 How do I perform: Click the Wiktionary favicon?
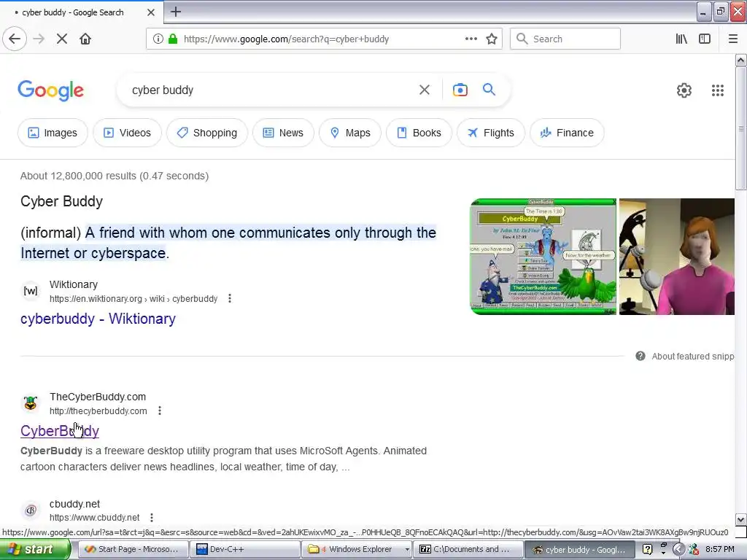(31, 290)
